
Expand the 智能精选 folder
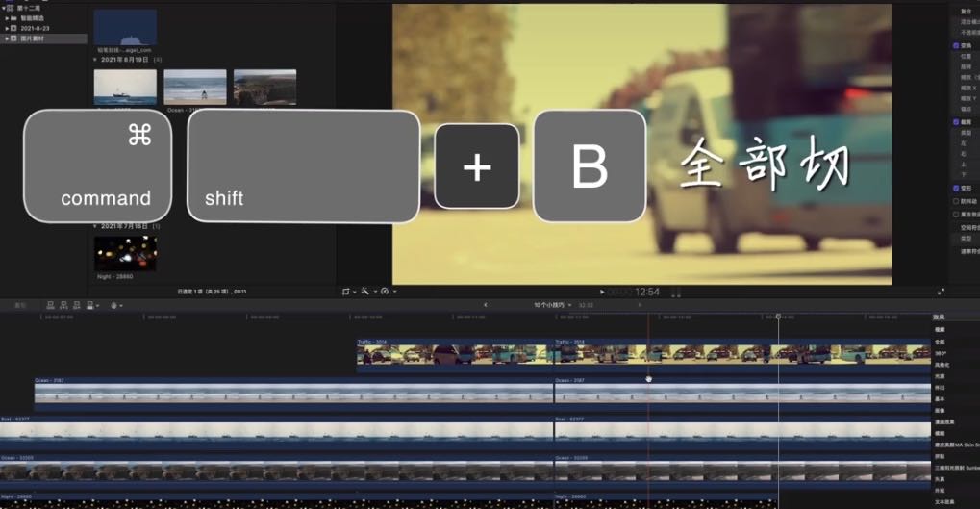pyautogui.click(x=7, y=18)
